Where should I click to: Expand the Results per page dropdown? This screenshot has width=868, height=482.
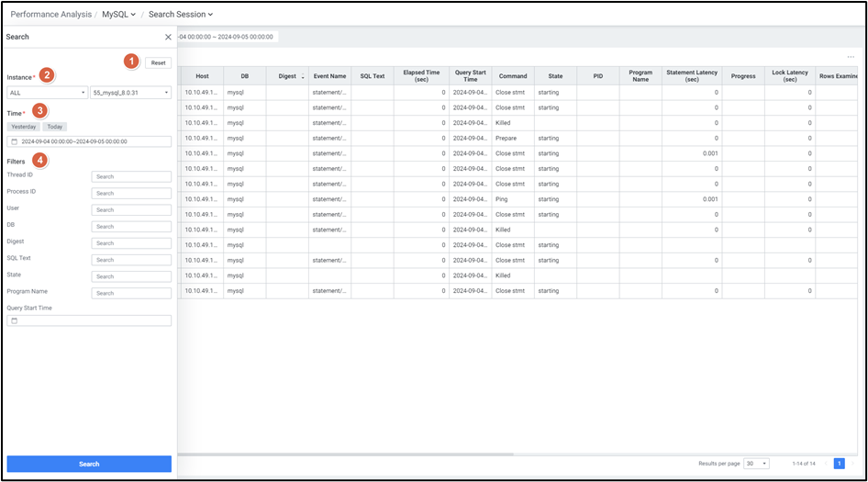pos(756,464)
